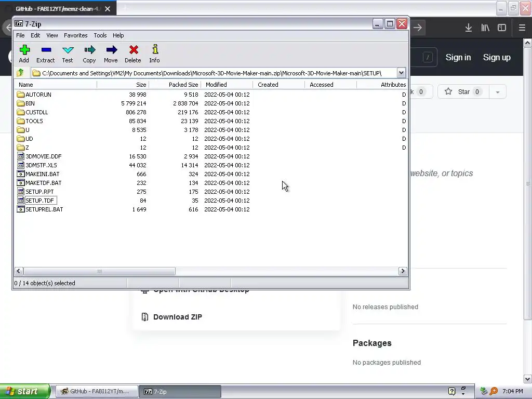Open the Tools menu in 7-Zip

tap(100, 35)
